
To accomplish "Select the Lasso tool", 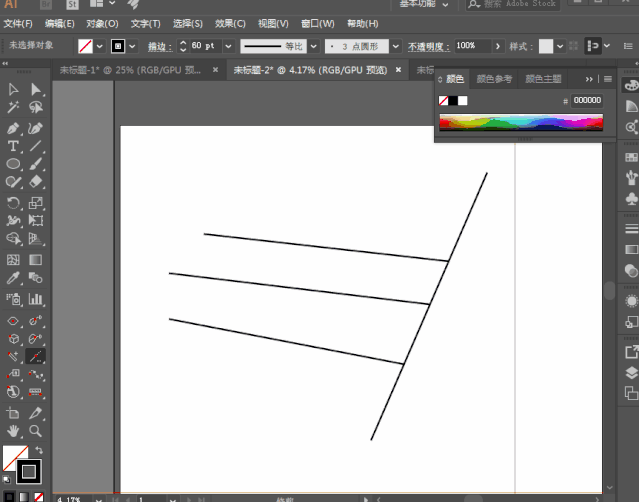I will [36, 107].
